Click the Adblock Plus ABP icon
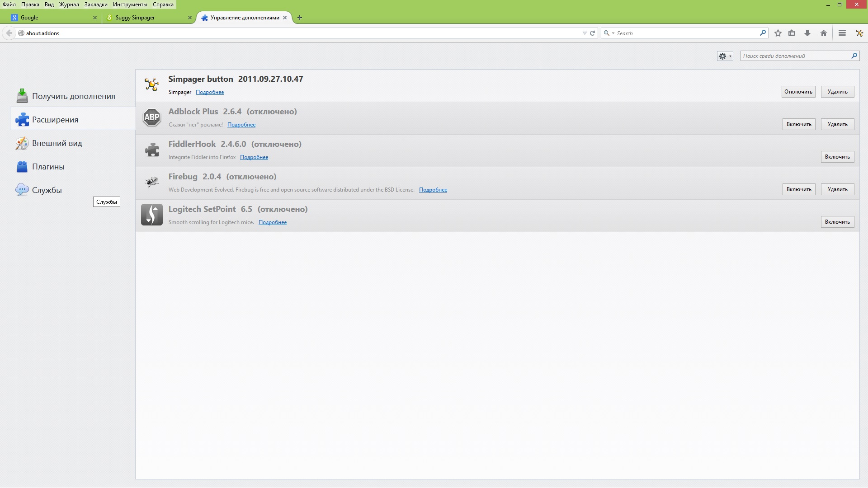Screen dimensions: 868x488 152,117
